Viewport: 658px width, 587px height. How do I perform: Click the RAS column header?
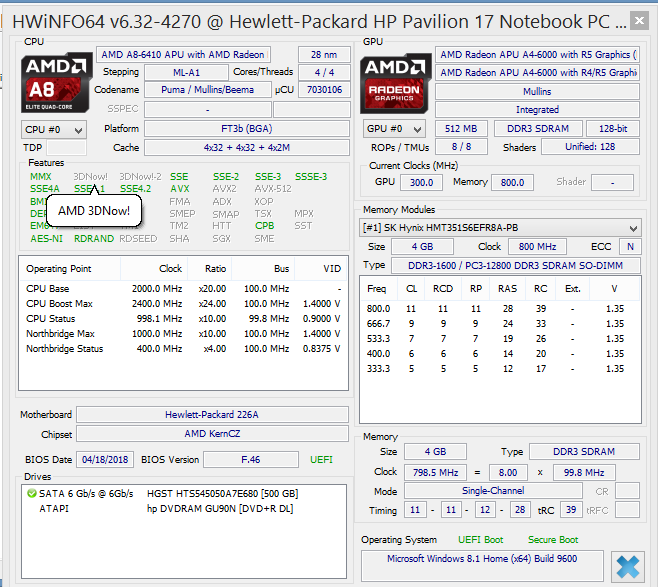coord(507,289)
